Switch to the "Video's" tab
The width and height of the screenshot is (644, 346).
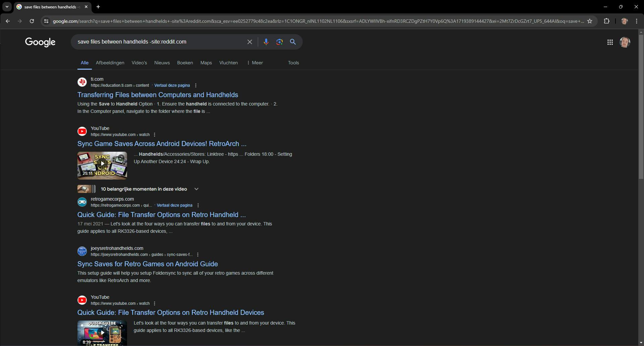coord(139,63)
